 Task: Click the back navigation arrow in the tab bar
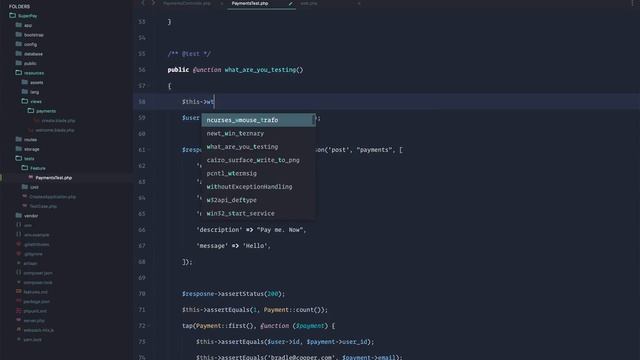click(x=143, y=3)
